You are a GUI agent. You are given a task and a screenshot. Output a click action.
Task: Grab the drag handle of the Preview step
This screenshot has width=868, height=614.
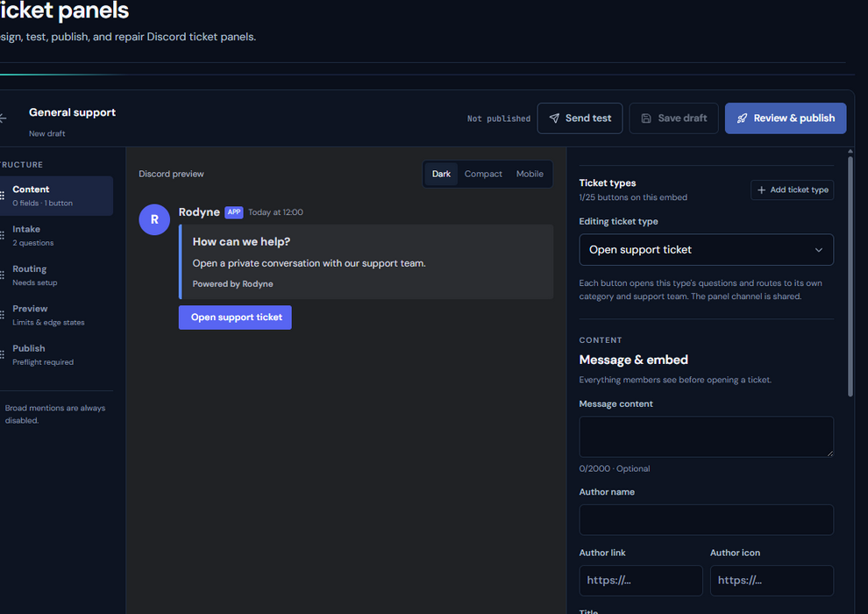pos(3,315)
